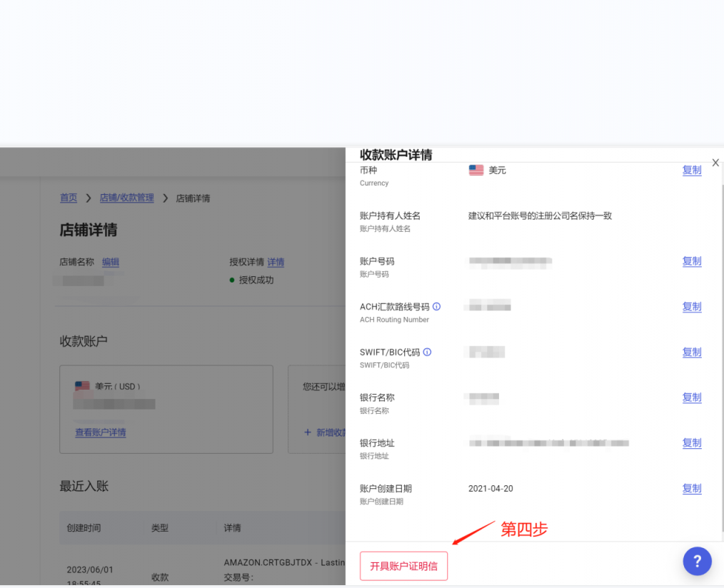Copy the SWIFT/BIC 代码
Image resolution: width=724 pixels, height=588 pixels.
pos(691,352)
